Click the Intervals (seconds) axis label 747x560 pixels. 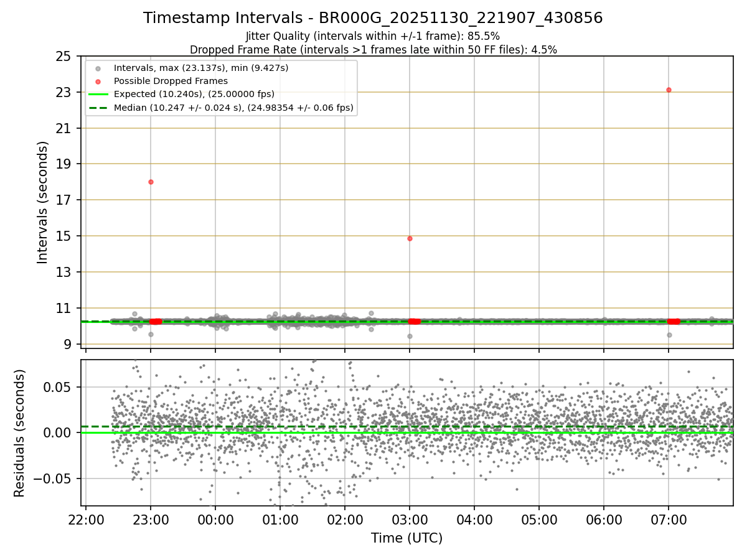tap(42, 202)
